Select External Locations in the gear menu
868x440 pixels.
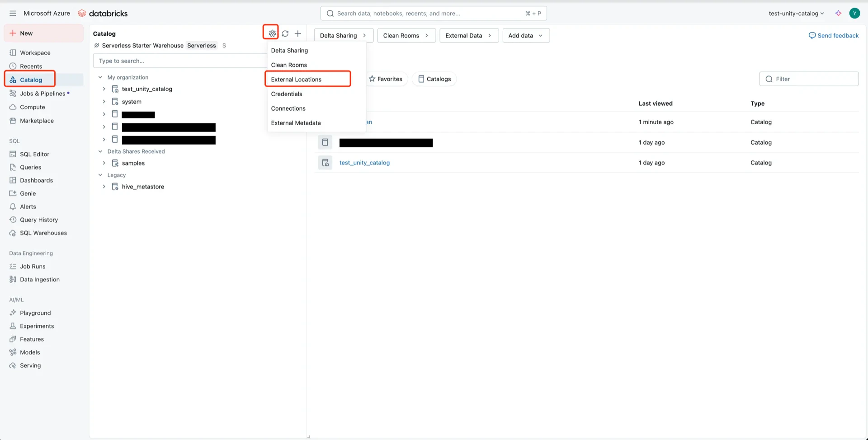(316, 79)
